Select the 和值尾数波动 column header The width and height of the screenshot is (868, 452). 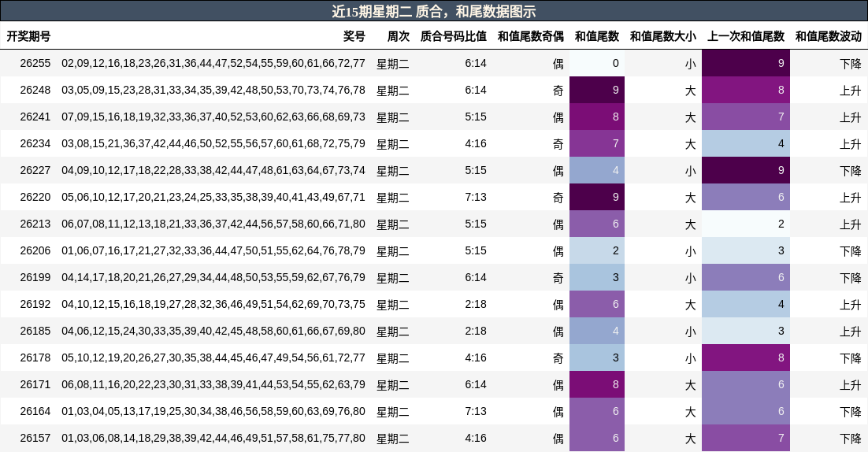click(829, 36)
